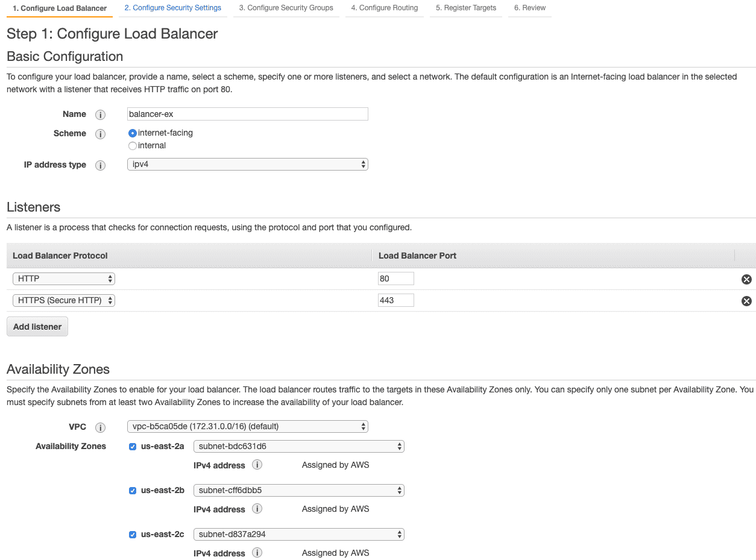Image resolution: width=756 pixels, height=560 pixels.
Task: Open the VPC selection dropdown
Action: [x=247, y=426]
